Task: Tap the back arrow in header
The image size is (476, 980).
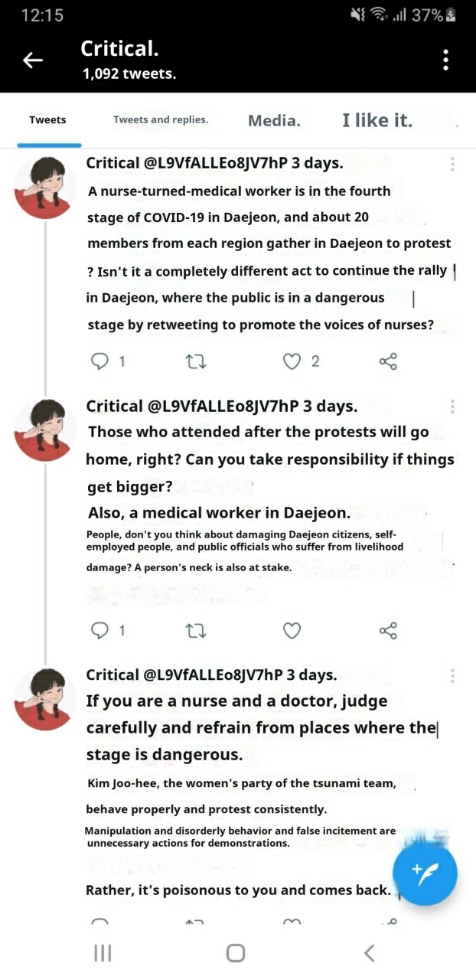Action: tap(32, 60)
